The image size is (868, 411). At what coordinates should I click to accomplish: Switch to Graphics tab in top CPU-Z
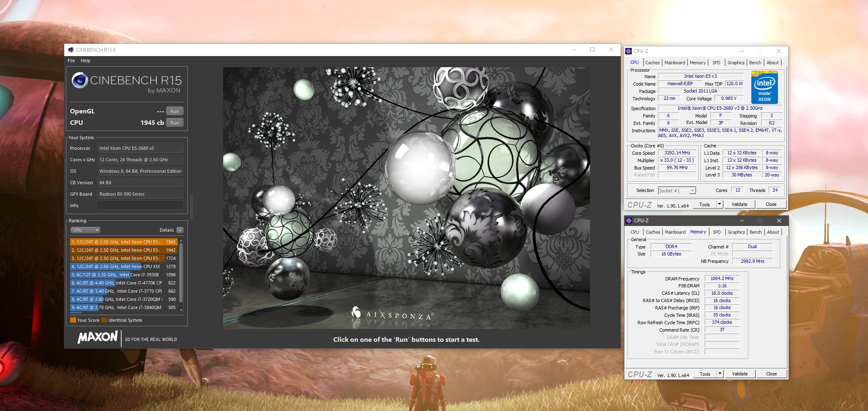point(736,63)
